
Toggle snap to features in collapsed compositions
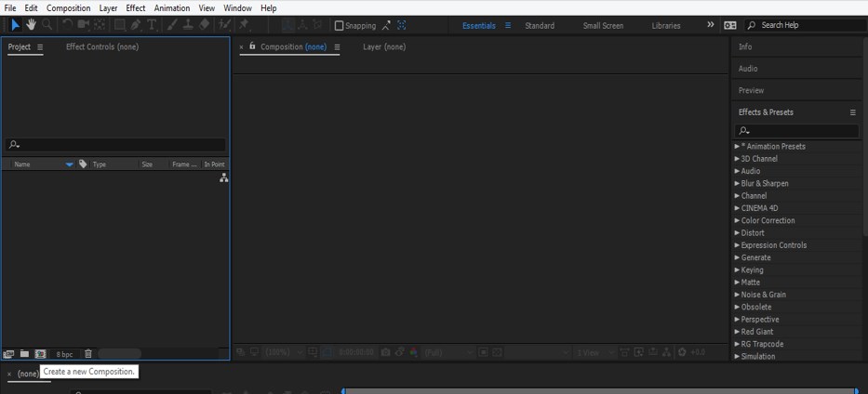tap(401, 25)
